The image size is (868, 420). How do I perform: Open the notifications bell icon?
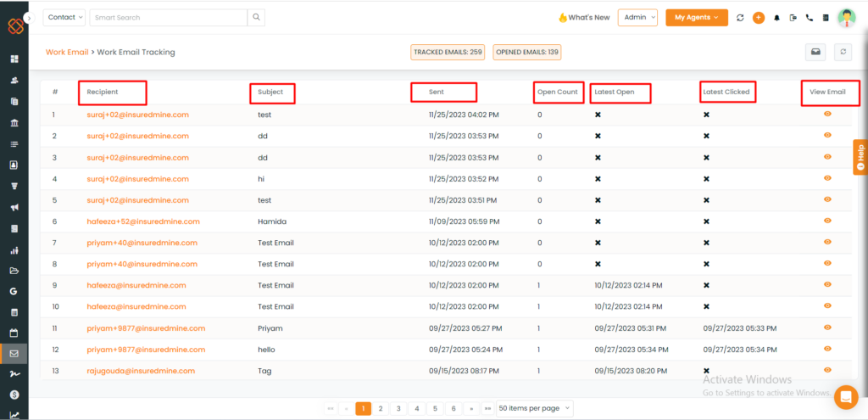coord(776,18)
